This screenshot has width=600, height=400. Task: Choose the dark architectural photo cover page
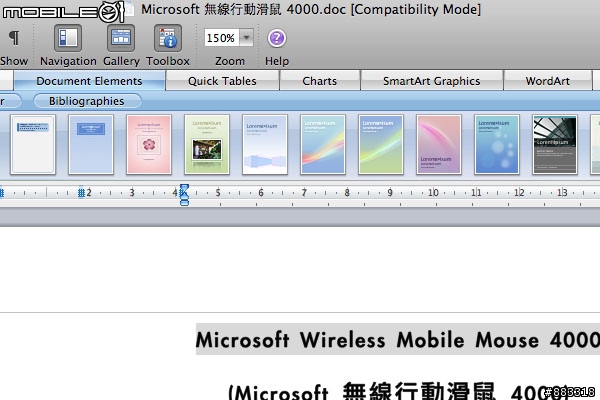(x=555, y=144)
